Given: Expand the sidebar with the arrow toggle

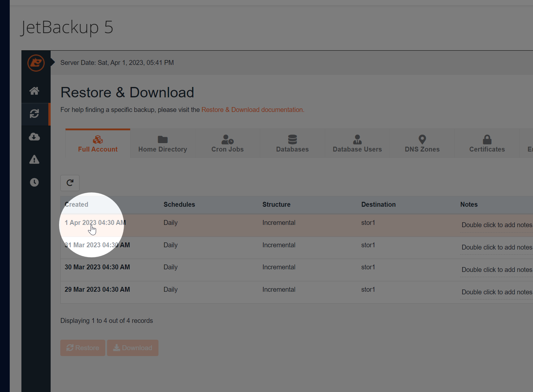Looking at the screenshot, I should pyautogui.click(x=53, y=62).
